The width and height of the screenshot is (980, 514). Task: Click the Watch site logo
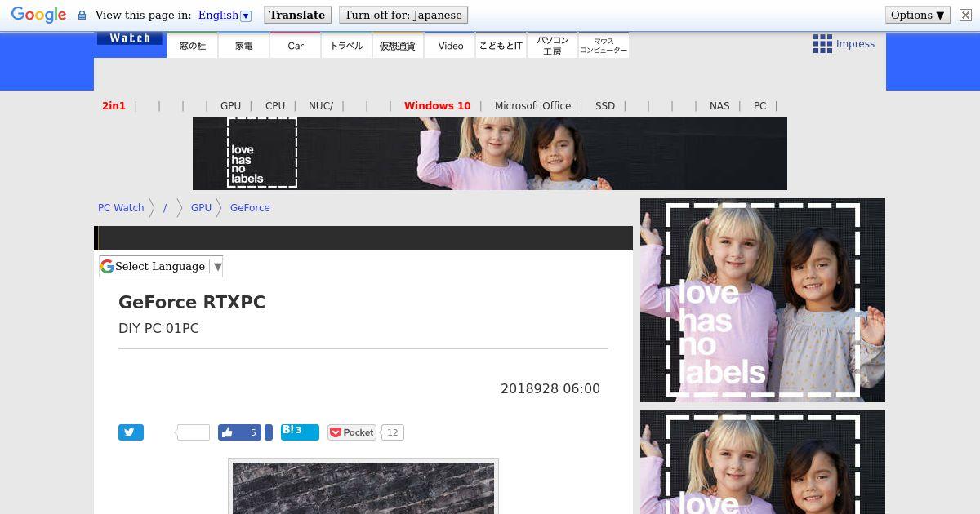129,38
